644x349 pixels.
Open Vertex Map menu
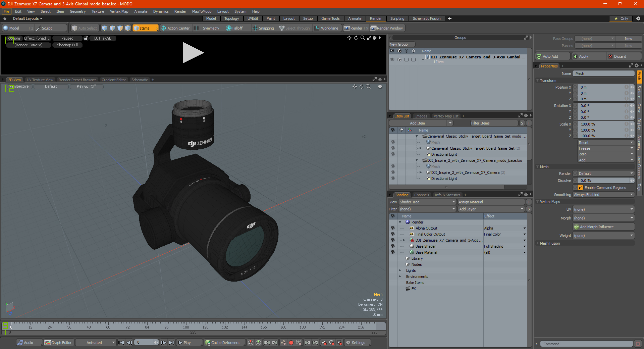(x=119, y=11)
